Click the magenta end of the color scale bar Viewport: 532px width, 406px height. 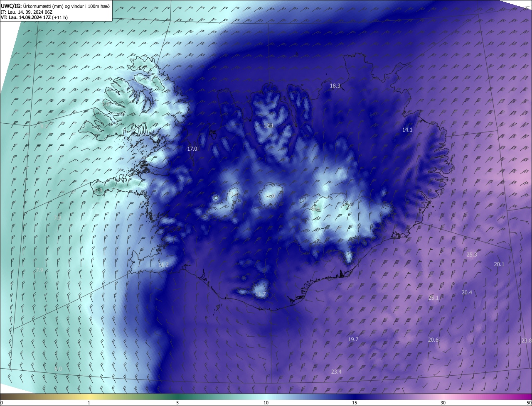pyautogui.click(x=528, y=396)
